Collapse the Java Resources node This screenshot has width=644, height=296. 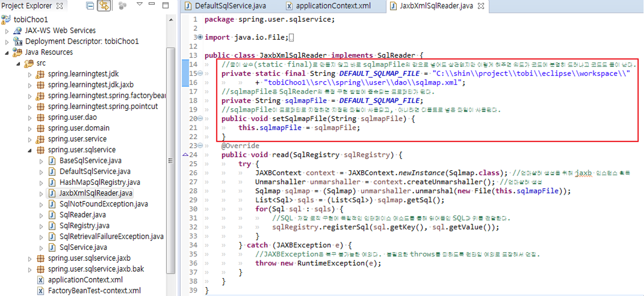pyautogui.click(x=7, y=53)
